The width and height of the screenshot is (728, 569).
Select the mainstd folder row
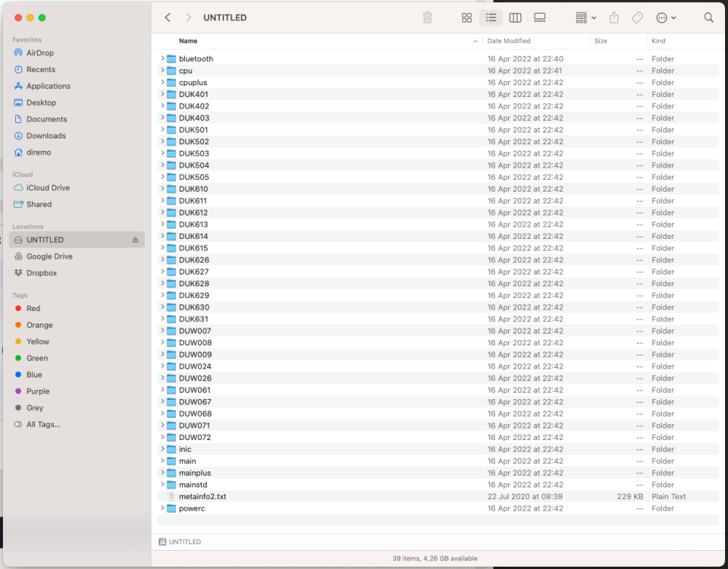pos(438,484)
